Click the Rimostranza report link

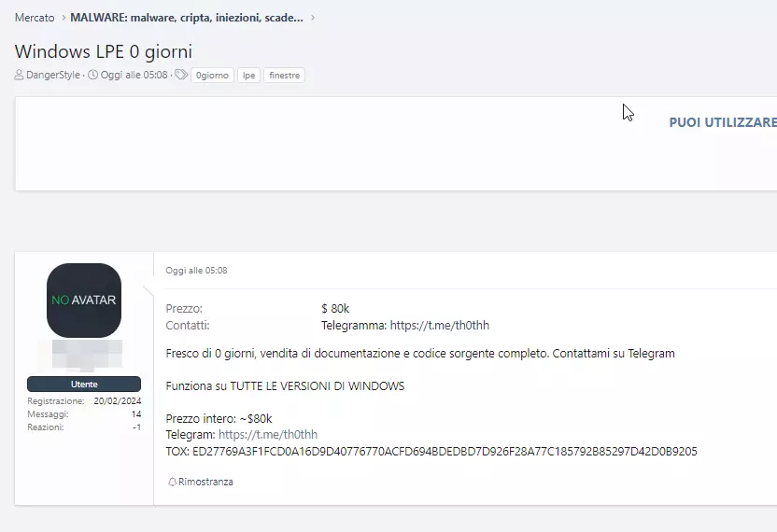tap(205, 482)
